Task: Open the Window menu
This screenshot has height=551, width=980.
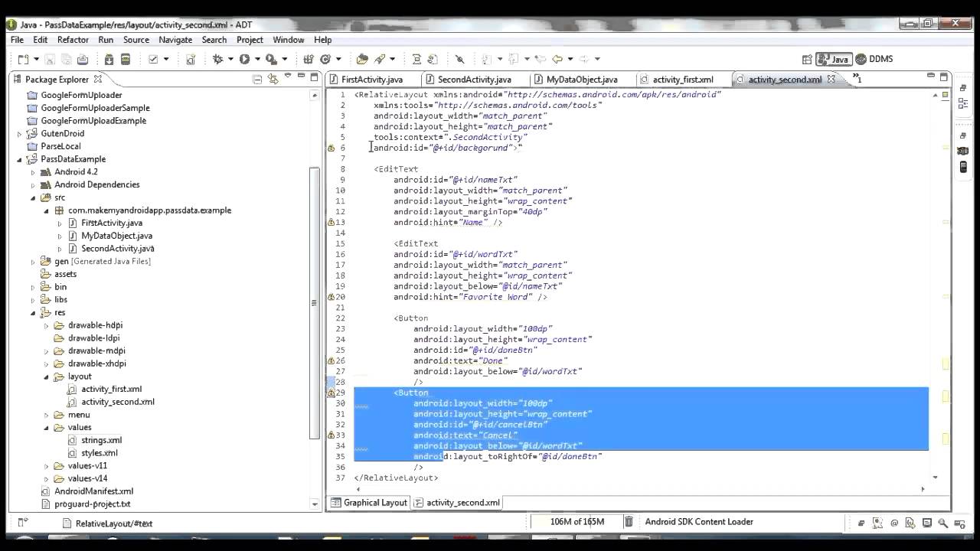Action: tap(289, 40)
